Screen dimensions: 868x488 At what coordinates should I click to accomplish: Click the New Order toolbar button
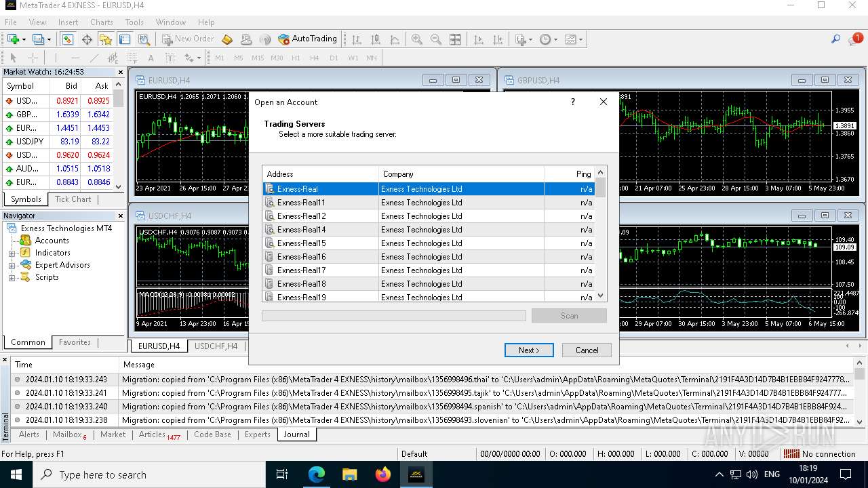click(187, 39)
